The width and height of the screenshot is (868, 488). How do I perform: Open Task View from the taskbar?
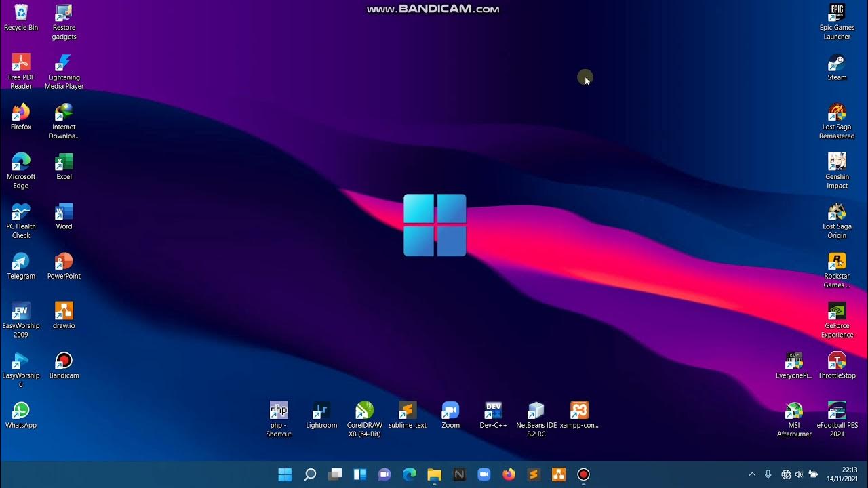click(x=335, y=474)
